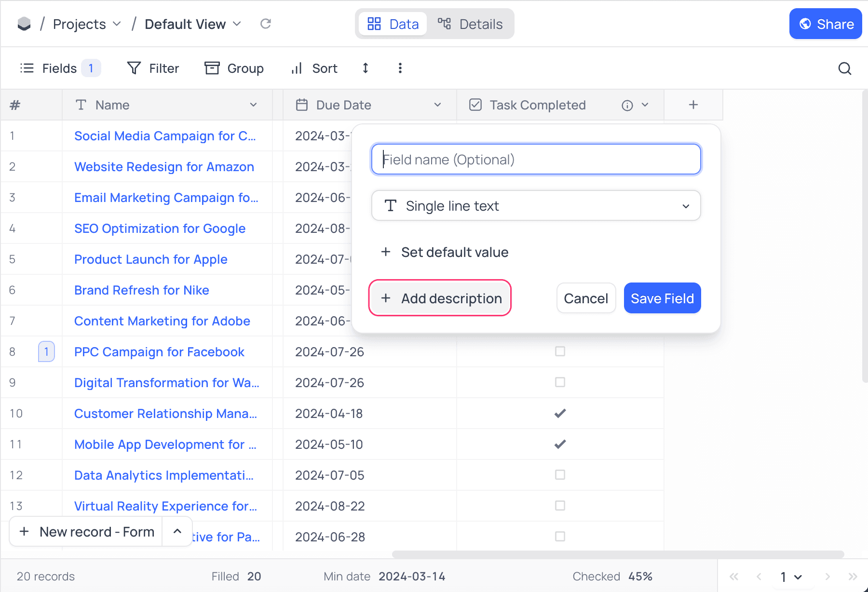This screenshot has height=592, width=868.
Task: Select the Data tab
Action: click(x=393, y=24)
